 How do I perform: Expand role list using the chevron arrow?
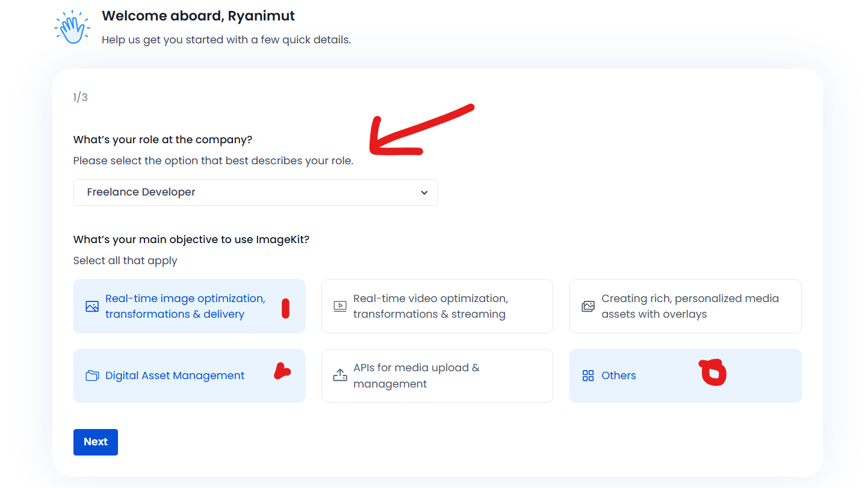pos(424,193)
